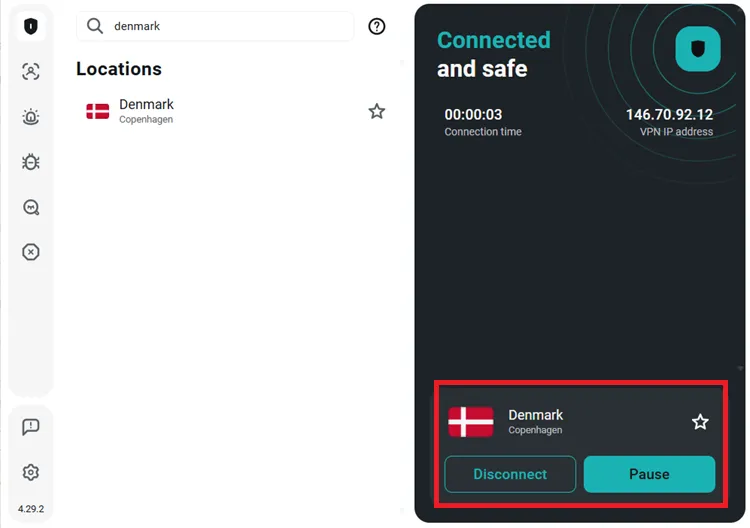The height and width of the screenshot is (528, 750).
Task: Open Settings gear icon
Action: 31,472
